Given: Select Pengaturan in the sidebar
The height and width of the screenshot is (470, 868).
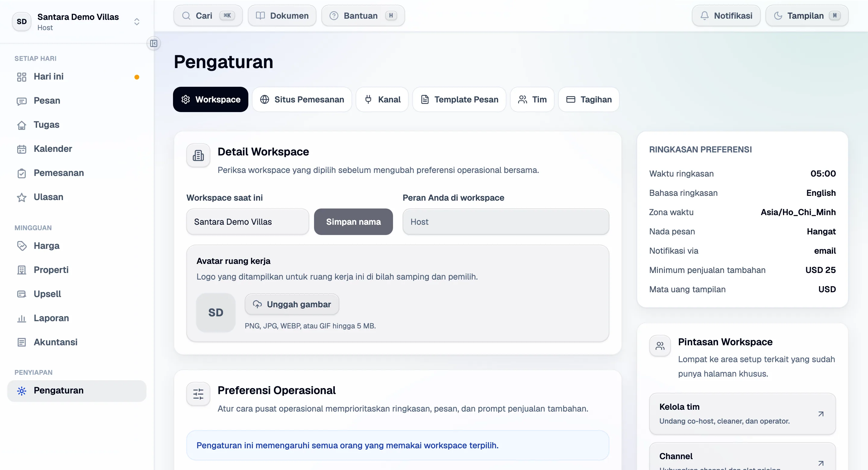Looking at the screenshot, I should (77, 391).
